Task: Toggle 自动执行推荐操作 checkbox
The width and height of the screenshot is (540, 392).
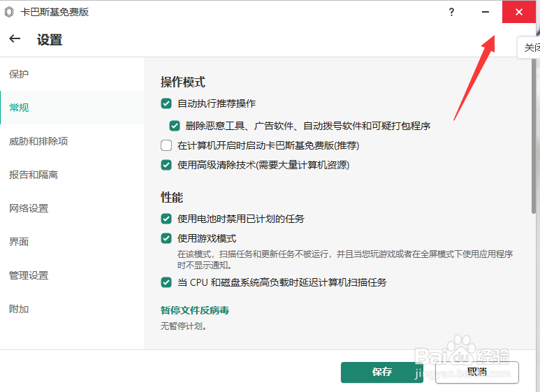Action: (166, 103)
